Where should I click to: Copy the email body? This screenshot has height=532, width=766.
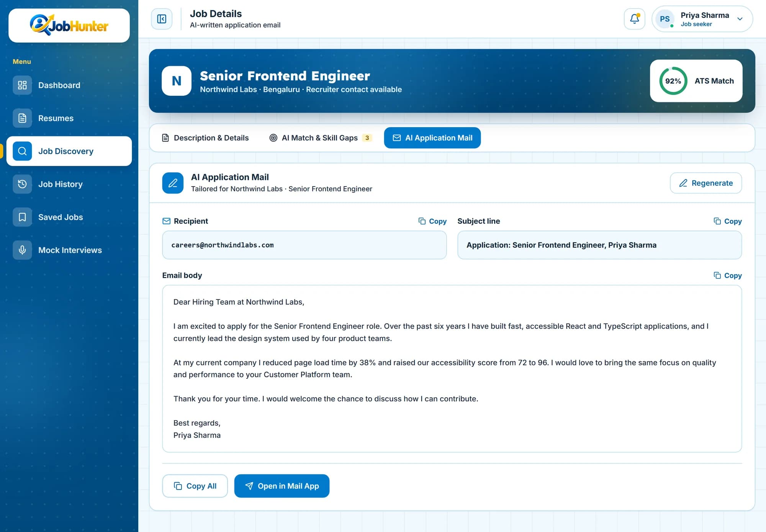(x=728, y=275)
